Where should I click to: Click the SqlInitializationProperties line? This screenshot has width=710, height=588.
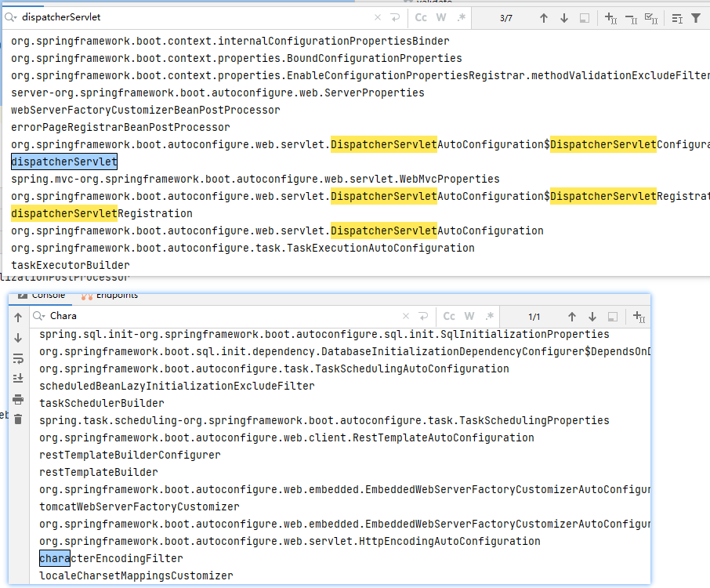324,335
